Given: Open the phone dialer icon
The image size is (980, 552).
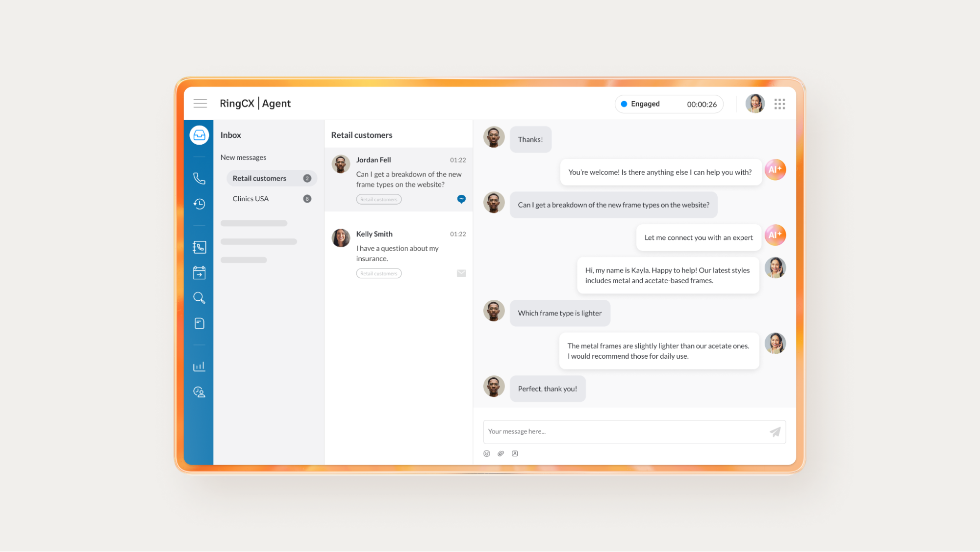Looking at the screenshot, I should pyautogui.click(x=199, y=178).
